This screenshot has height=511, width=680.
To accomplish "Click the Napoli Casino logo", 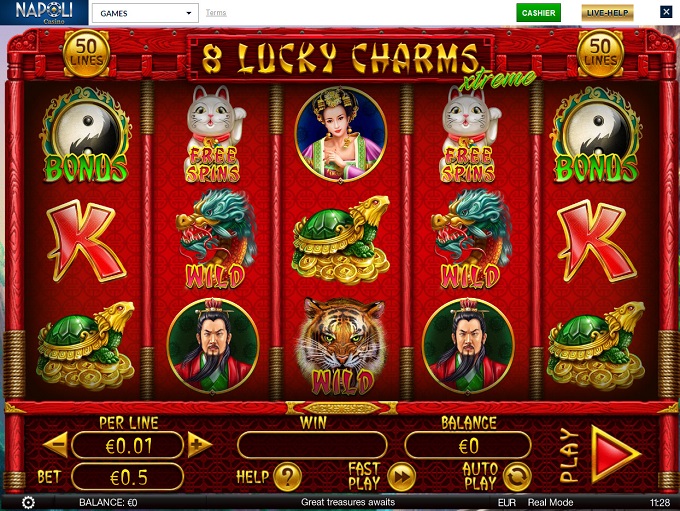I will click(x=44, y=12).
